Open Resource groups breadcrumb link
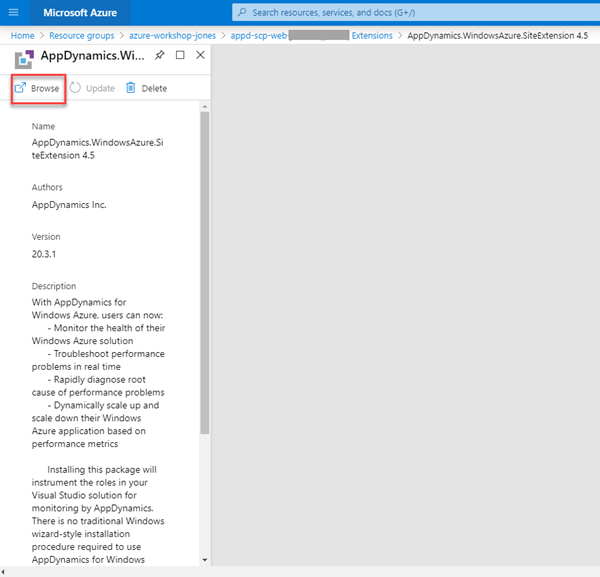600x577 pixels. 82,36
